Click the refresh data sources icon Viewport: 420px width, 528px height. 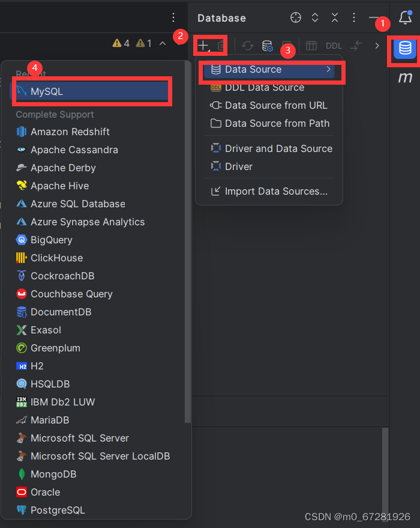point(247,46)
